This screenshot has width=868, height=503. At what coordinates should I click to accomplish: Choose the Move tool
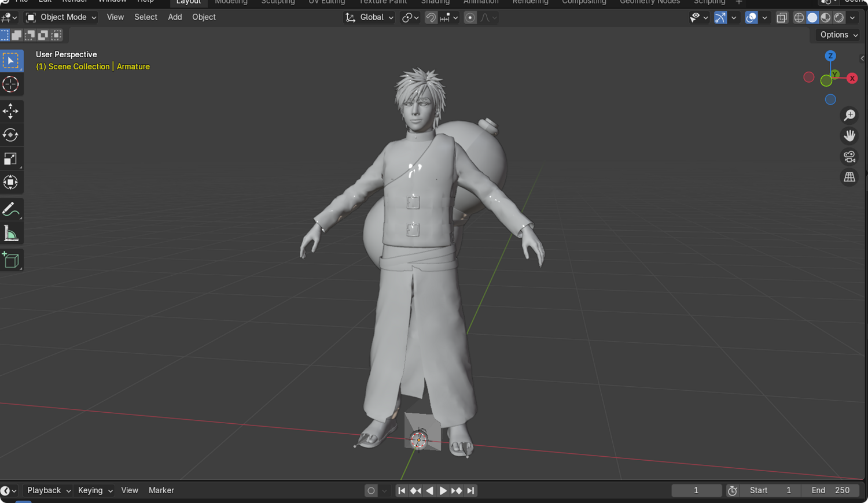pos(11,111)
